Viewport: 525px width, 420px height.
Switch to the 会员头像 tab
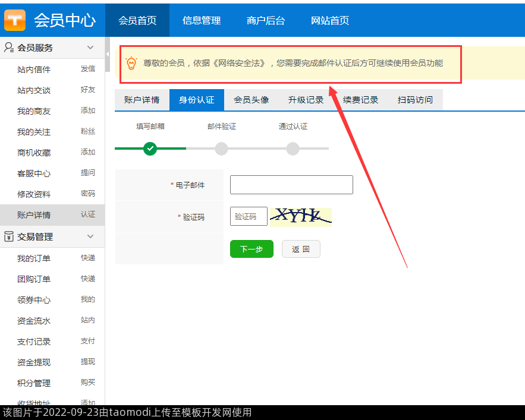pos(252,100)
